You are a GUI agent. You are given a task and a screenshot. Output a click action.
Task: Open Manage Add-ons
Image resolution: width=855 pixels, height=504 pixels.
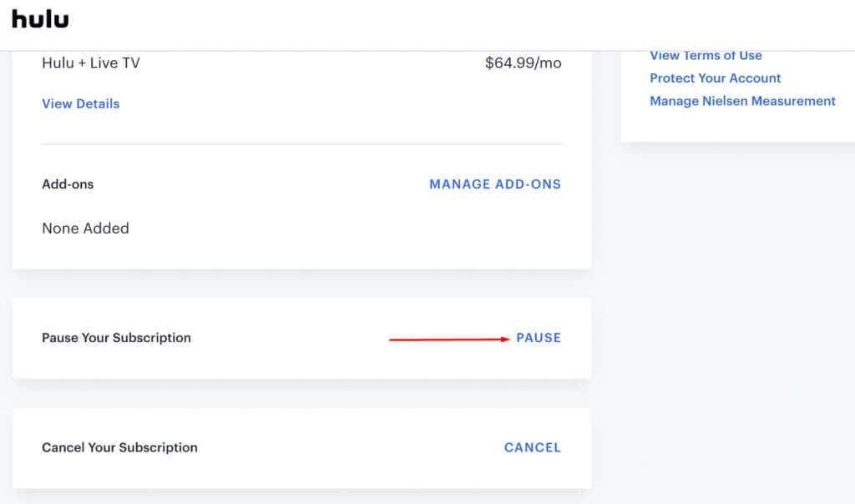pyautogui.click(x=494, y=184)
